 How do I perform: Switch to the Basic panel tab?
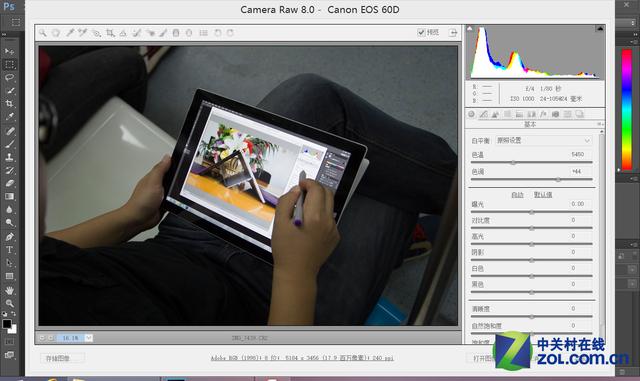pyautogui.click(x=471, y=114)
